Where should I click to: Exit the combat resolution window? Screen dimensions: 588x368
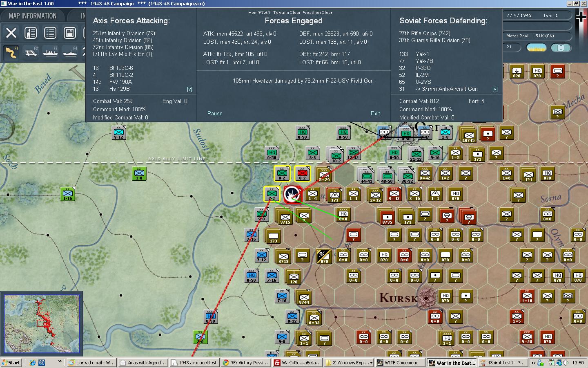(375, 113)
